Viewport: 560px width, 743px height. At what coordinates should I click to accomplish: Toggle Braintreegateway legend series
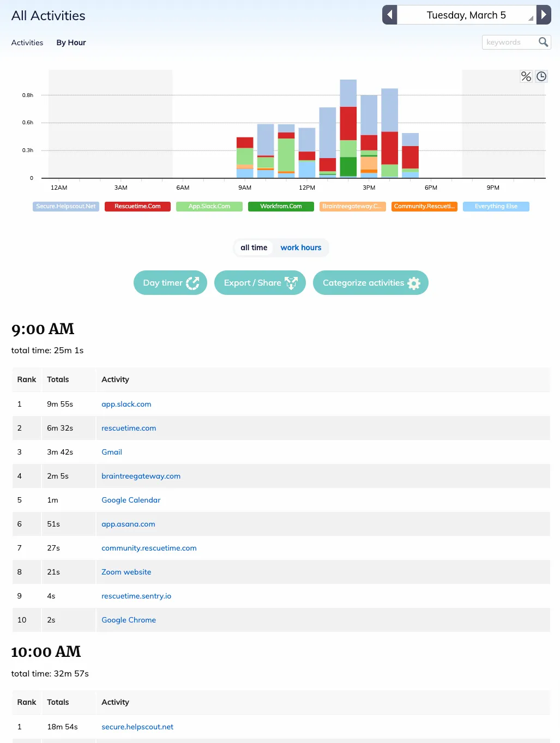(x=353, y=207)
